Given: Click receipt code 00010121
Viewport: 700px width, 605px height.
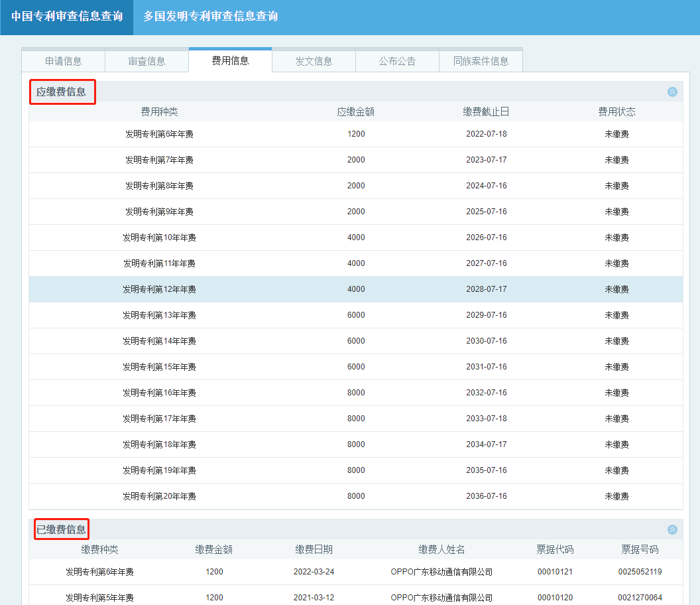Looking at the screenshot, I should click(555, 572).
